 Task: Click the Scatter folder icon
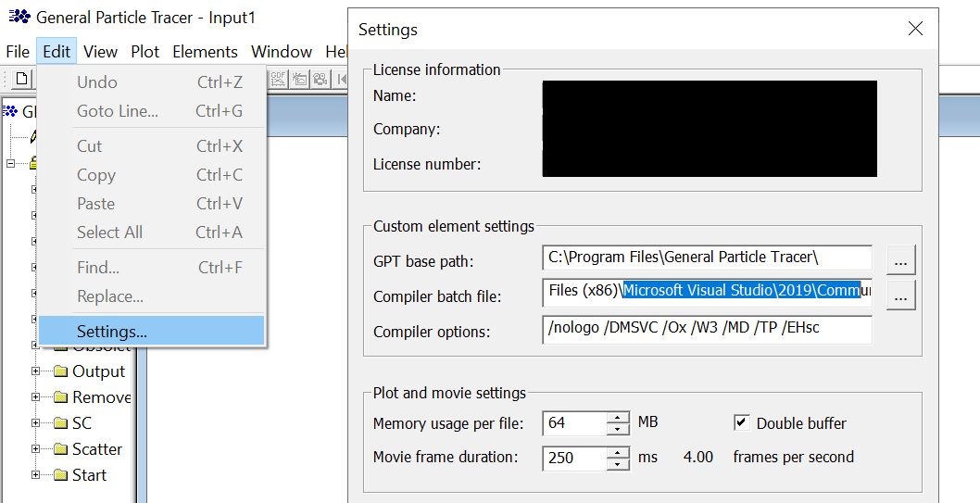(x=60, y=449)
